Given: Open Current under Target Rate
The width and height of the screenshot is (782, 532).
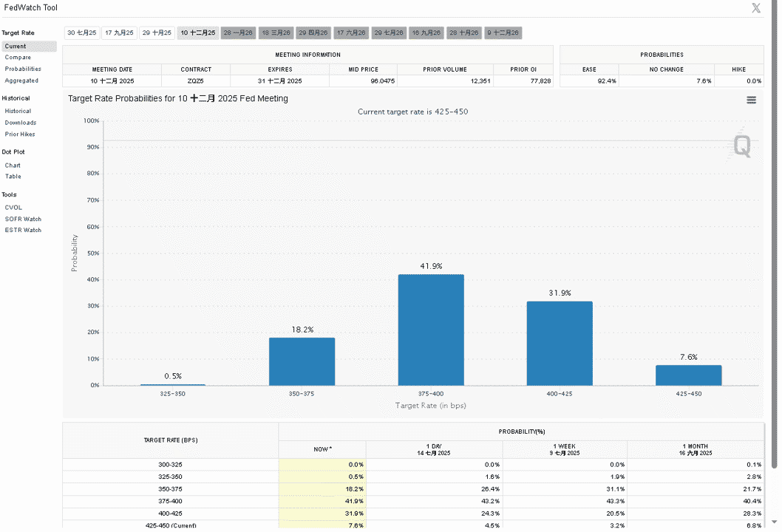Looking at the screenshot, I should (30, 47).
